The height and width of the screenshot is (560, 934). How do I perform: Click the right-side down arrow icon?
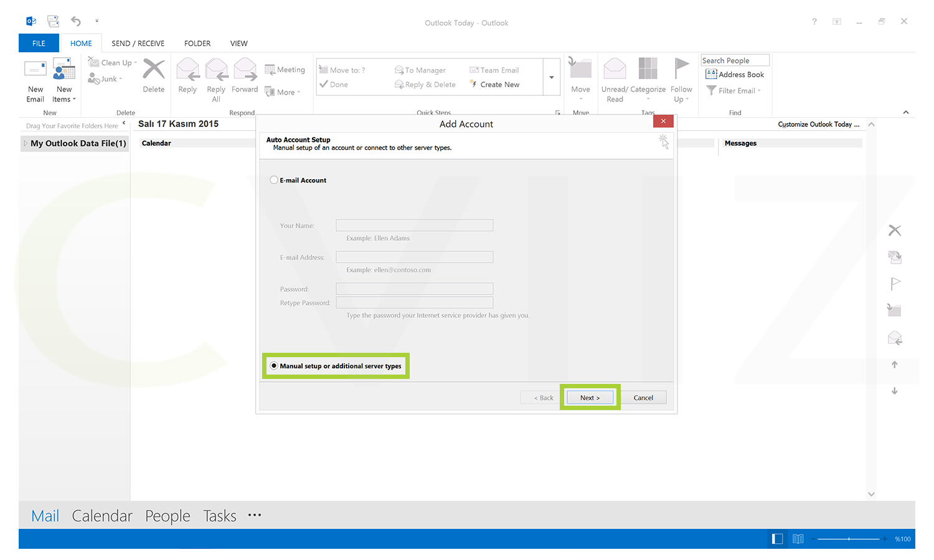(x=895, y=391)
